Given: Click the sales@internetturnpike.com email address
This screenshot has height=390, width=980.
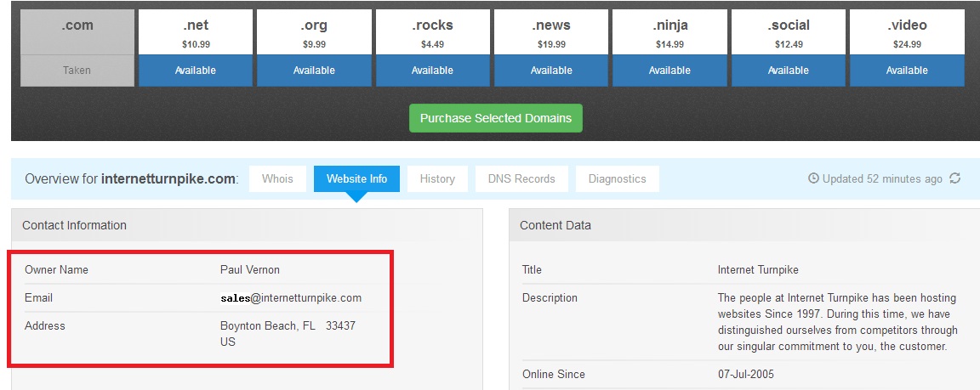Looking at the screenshot, I should point(291,297).
